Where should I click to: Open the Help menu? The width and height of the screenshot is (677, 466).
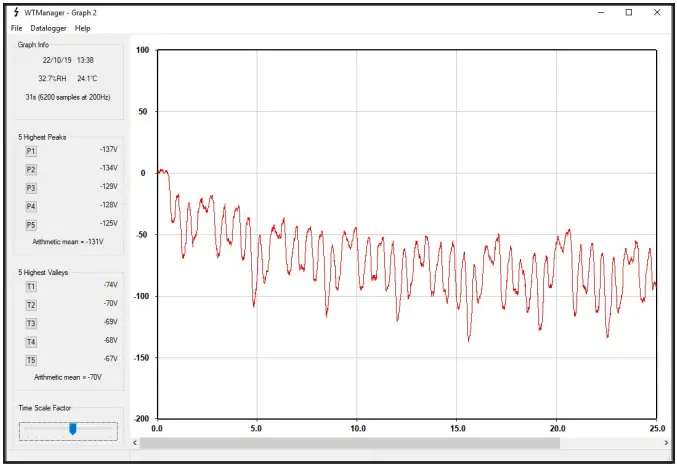coord(82,28)
